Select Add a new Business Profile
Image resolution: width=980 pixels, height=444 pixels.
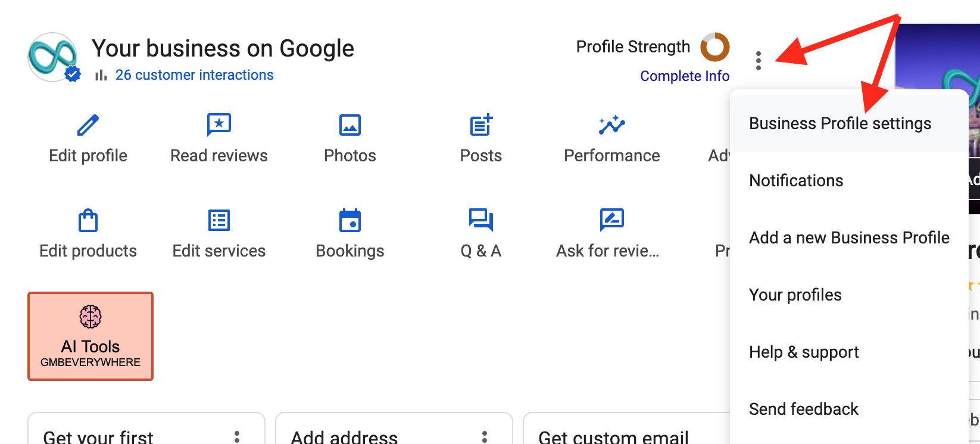point(849,237)
